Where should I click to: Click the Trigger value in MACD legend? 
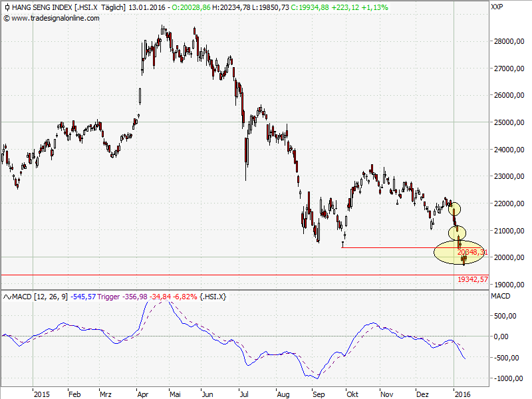pos(117,296)
